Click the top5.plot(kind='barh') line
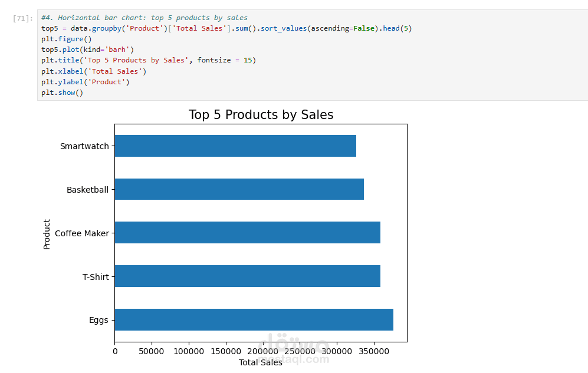The width and height of the screenshot is (588, 373). pyautogui.click(x=87, y=49)
